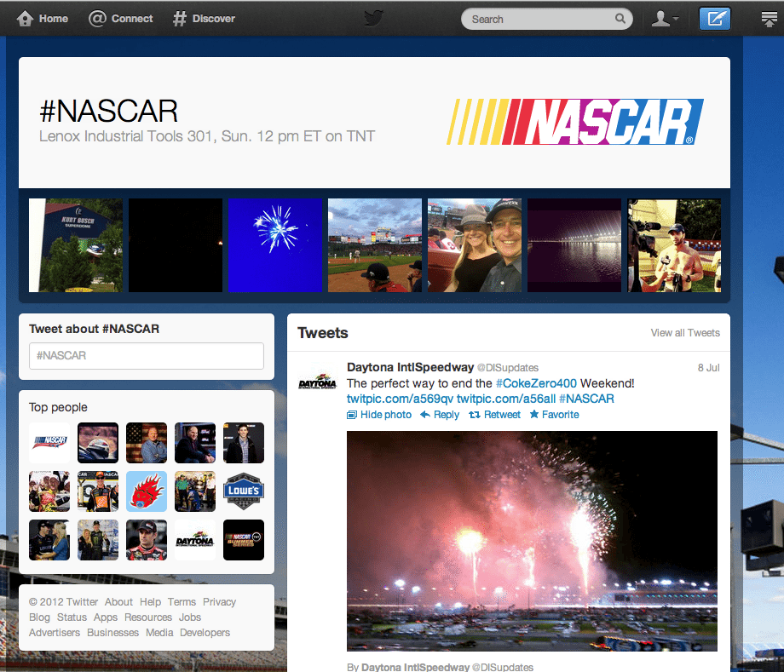Select the red flame logo avatar

[x=147, y=491]
